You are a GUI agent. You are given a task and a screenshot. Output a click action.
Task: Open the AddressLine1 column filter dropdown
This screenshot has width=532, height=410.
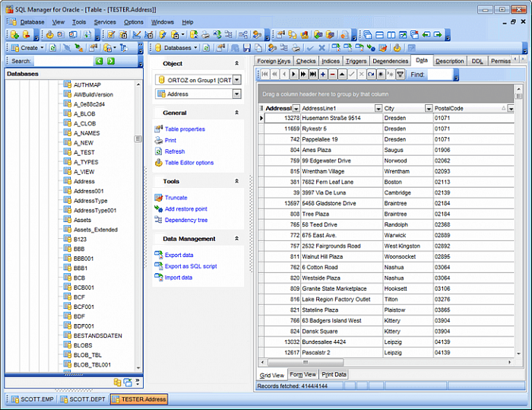pos(378,108)
